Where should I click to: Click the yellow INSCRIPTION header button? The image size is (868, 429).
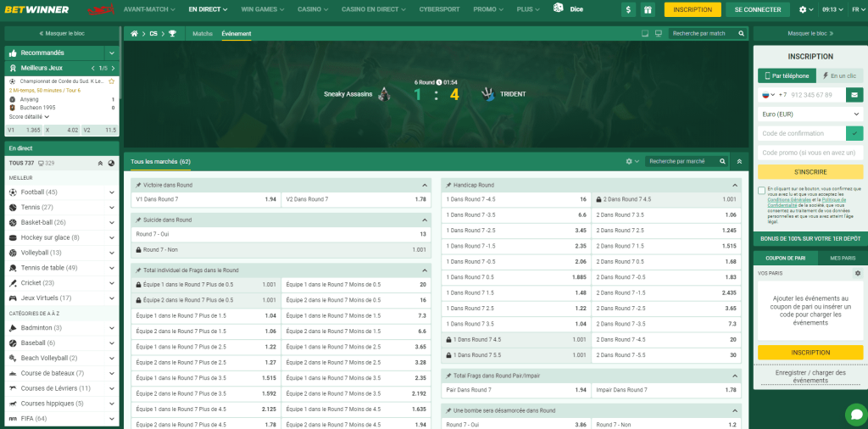point(693,9)
